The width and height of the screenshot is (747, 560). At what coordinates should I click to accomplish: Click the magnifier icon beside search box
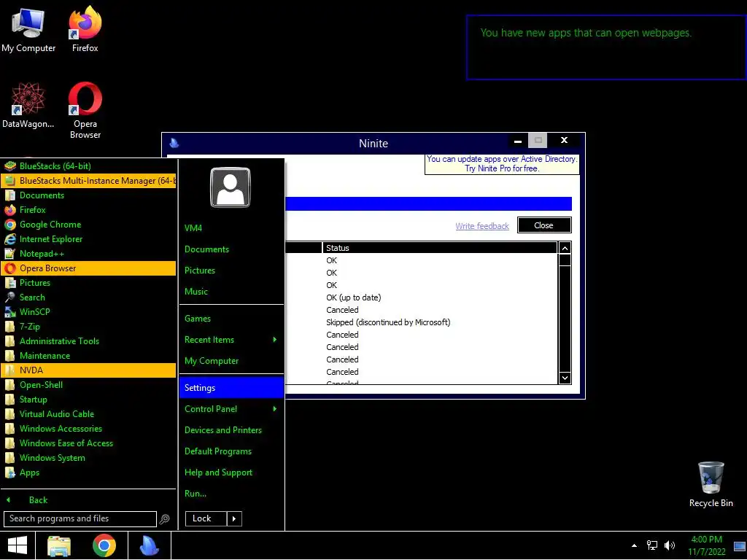tap(164, 519)
